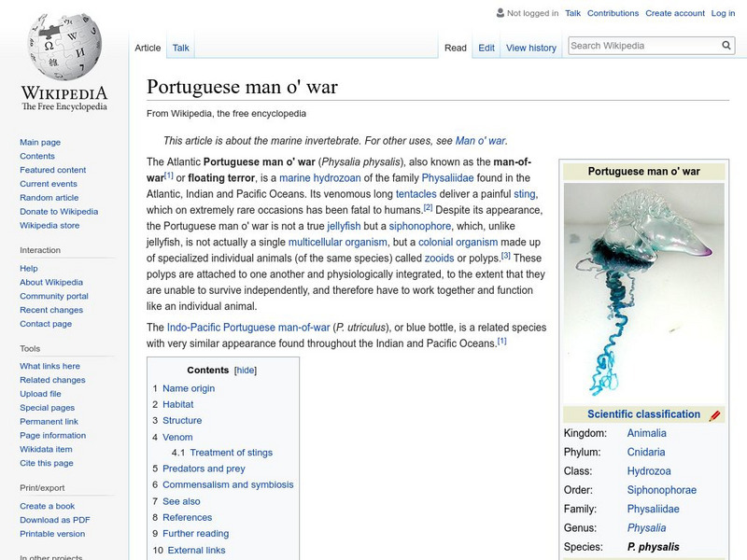Screen dimensions: 747x560
Task: Jump to Commensalism and symbiosis section
Action: coord(228,484)
